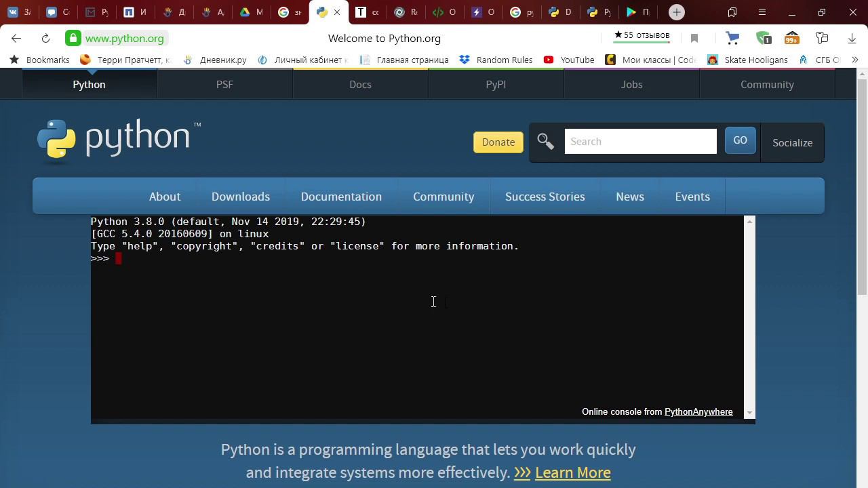This screenshot has height=488, width=868.
Task: Select the Jobs top site tab
Action: point(631,85)
